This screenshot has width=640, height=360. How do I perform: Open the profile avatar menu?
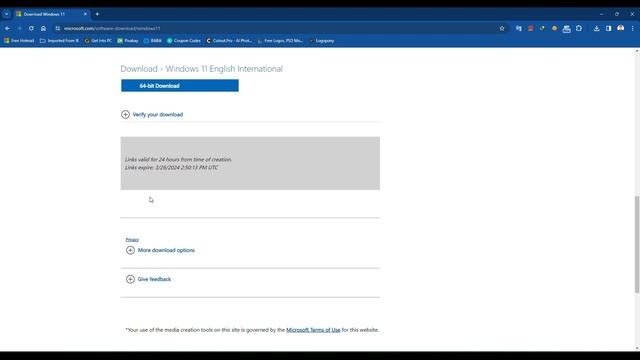point(620,29)
